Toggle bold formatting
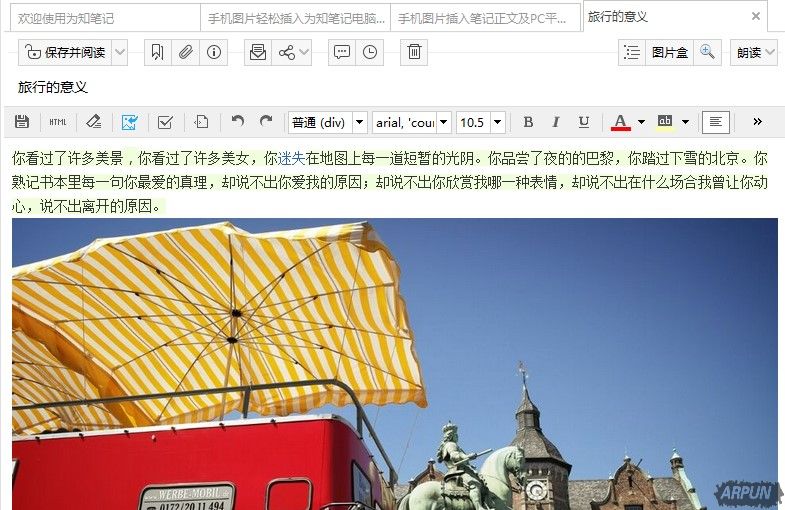Image resolution: width=785 pixels, height=510 pixels. tap(528, 122)
